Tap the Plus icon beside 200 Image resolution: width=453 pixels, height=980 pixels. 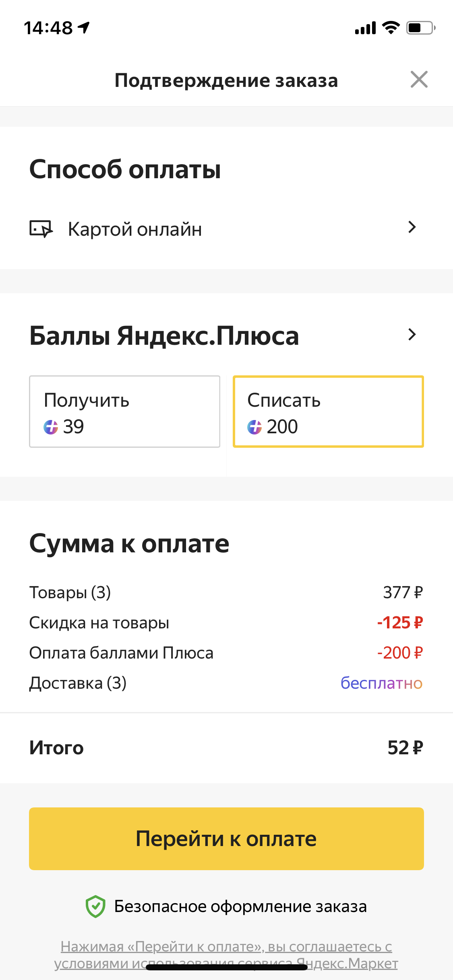click(x=254, y=427)
